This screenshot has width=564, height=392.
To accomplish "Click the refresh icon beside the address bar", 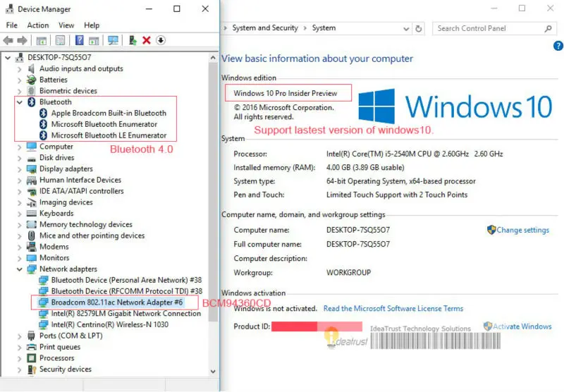I will pyautogui.click(x=418, y=28).
